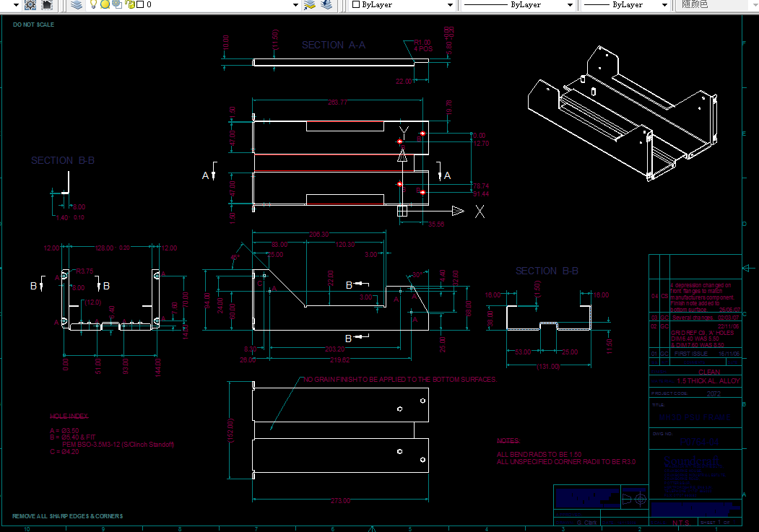Toggle layer 0 on/off lightbulb
The image size is (759, 532).
(93, 4)
